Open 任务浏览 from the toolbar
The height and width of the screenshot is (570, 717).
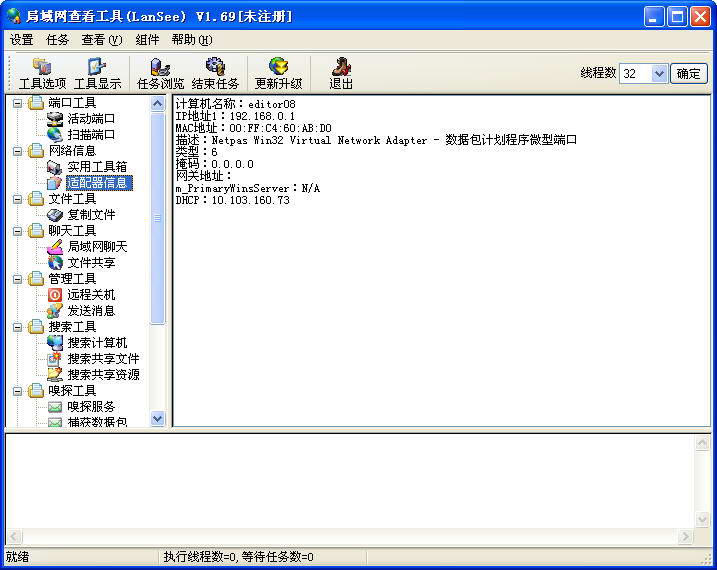(160, 73)
